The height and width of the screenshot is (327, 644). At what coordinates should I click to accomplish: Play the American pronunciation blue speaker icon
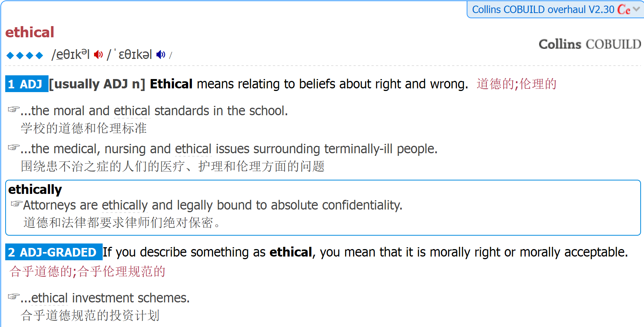point(161,55)
